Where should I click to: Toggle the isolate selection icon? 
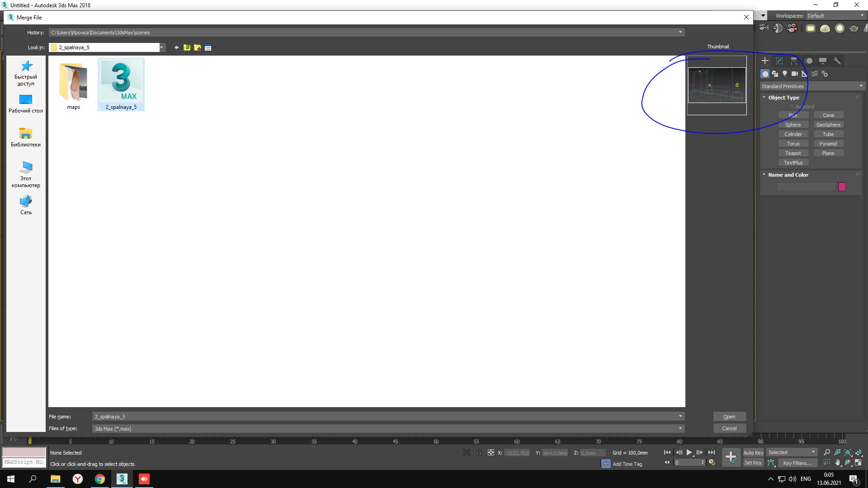click(x=467, y=452)
